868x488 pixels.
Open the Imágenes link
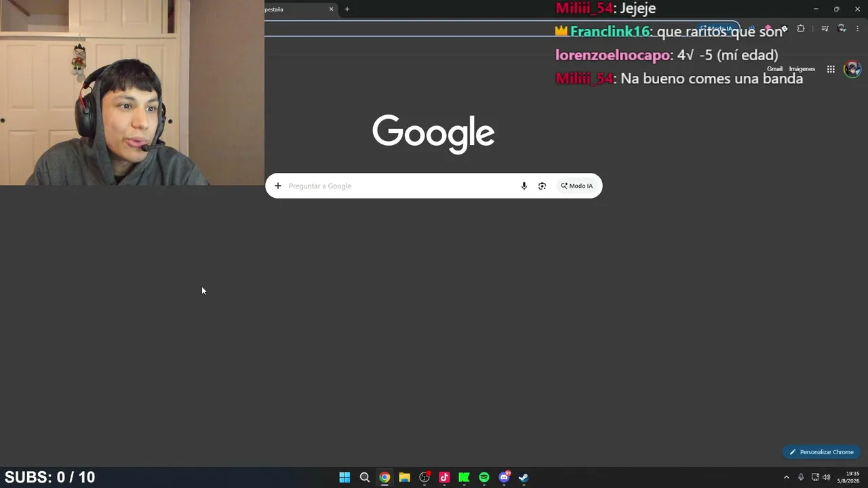[x=802, y=69]
